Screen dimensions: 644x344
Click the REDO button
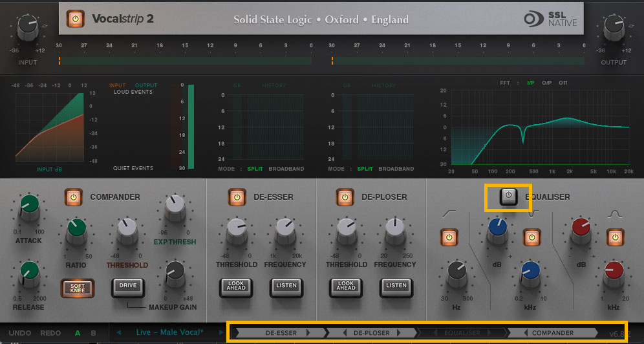pyautogui.click(x=50, y=333)
